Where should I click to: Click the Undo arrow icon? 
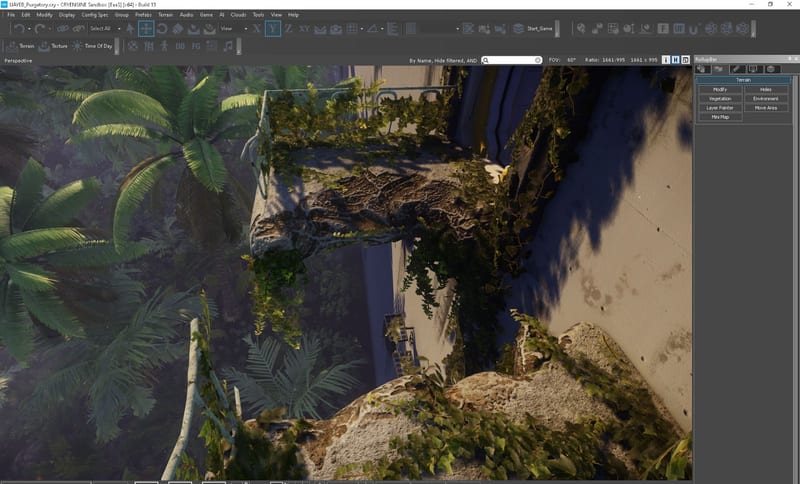tap(19, 29)
